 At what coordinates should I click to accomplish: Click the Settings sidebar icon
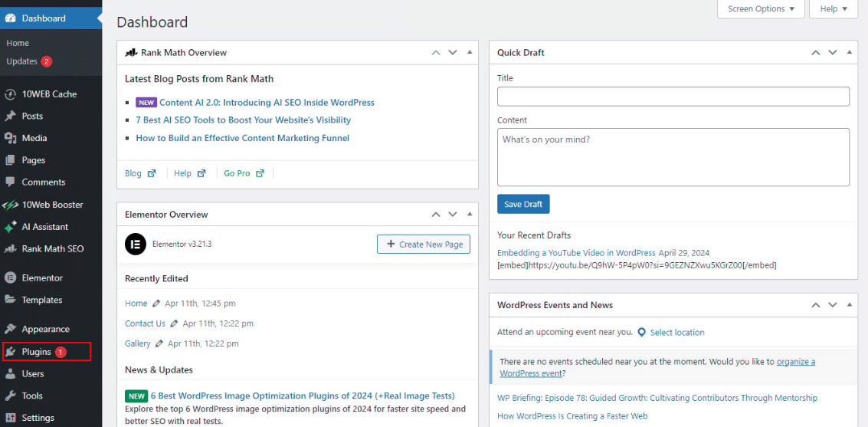(x=10, y=418)
